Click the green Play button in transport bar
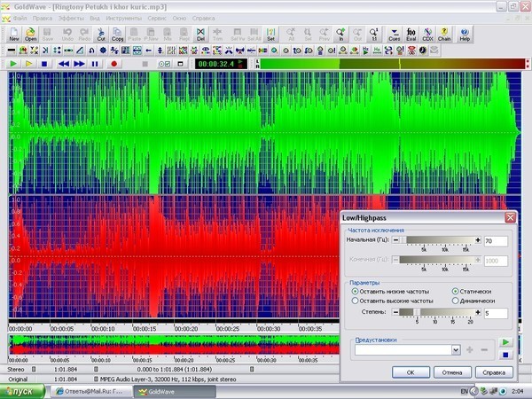Image resolution: width=532 pixels, height=399 pixels. pyautogui.click(x=13, y=64)
